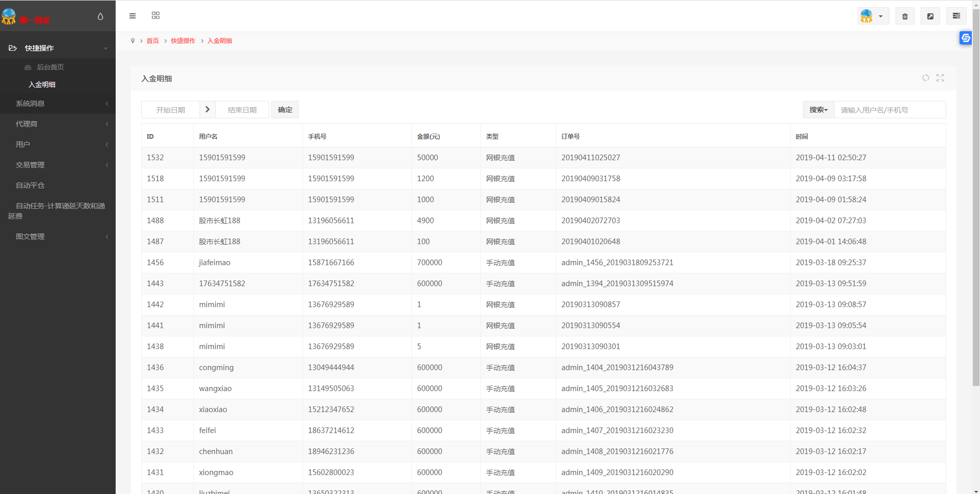This screenshot has height=494, width=980.
Task: Click the blue floating S icon at right edge
Action: tap(965, 38)
